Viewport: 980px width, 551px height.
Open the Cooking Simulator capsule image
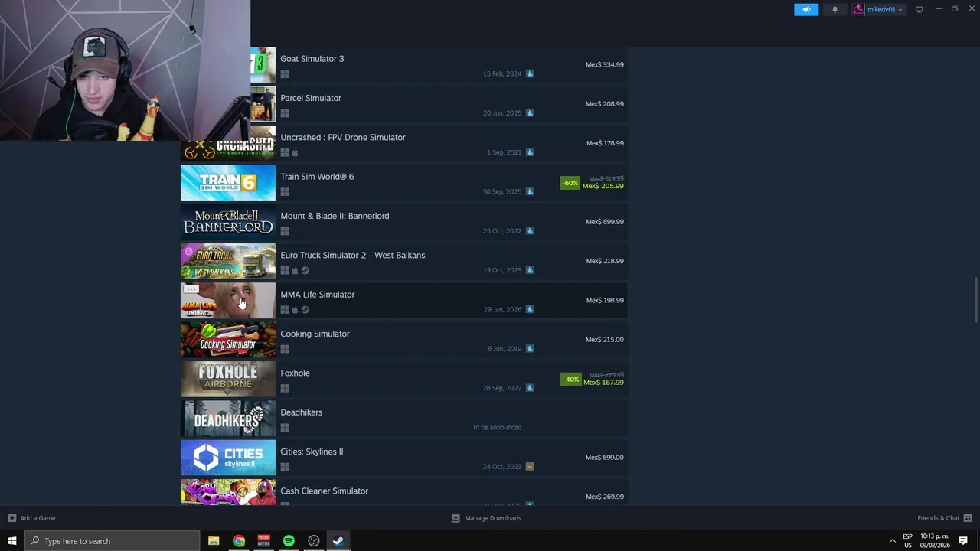coord(228,340)
